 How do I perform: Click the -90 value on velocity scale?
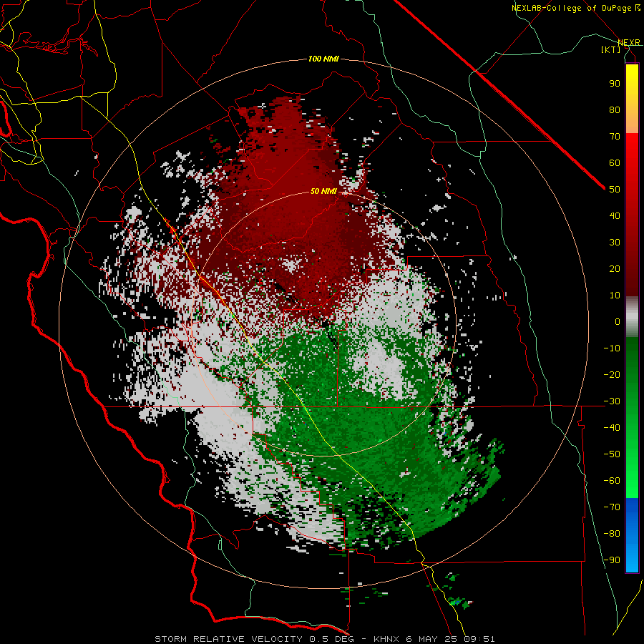pyautogui.click(x=612, y=560)
